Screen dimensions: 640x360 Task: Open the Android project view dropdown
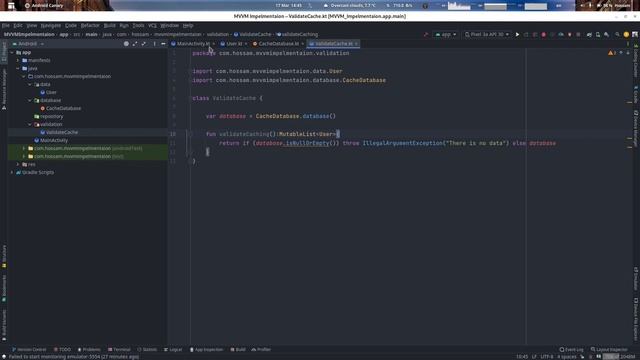pos(28,44)
